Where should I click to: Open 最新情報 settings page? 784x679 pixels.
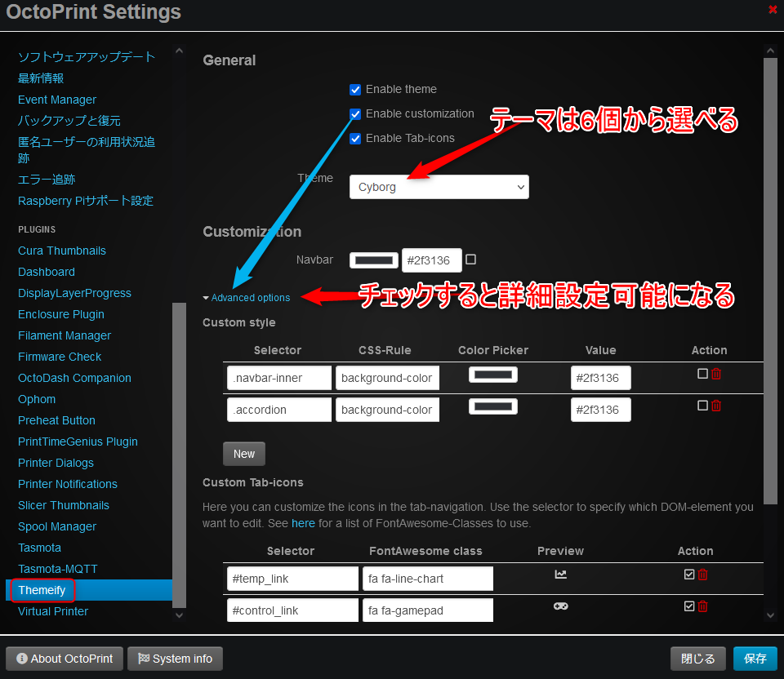pyautogui.click(x=41, y=78)
